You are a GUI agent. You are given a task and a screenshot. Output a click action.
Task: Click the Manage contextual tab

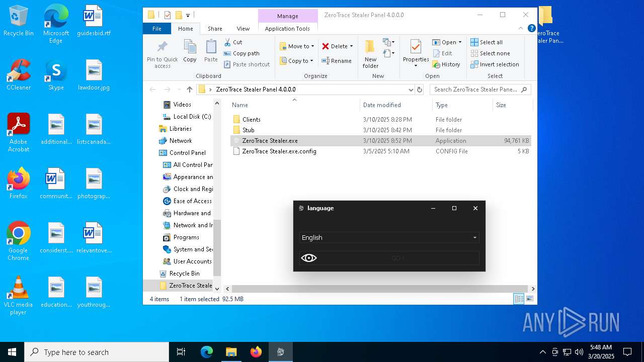click(x=288, y=16)
